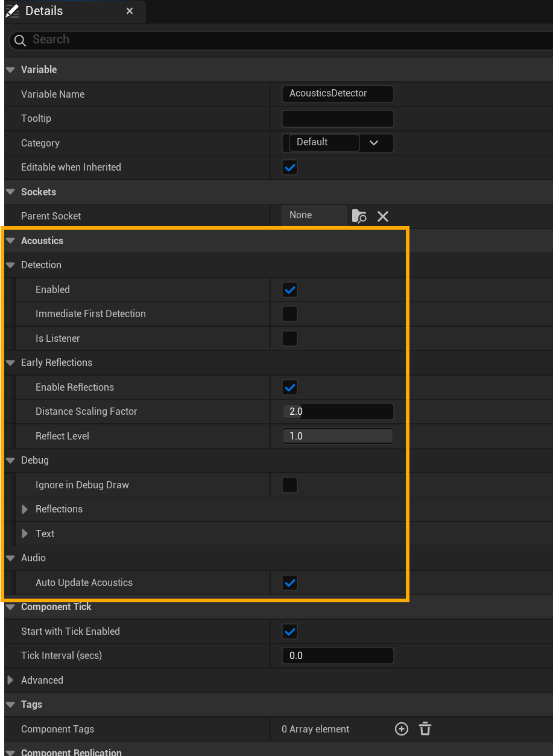553x756 pixels.
Task: Click the Tooltip text field
Action: [338, 118]
